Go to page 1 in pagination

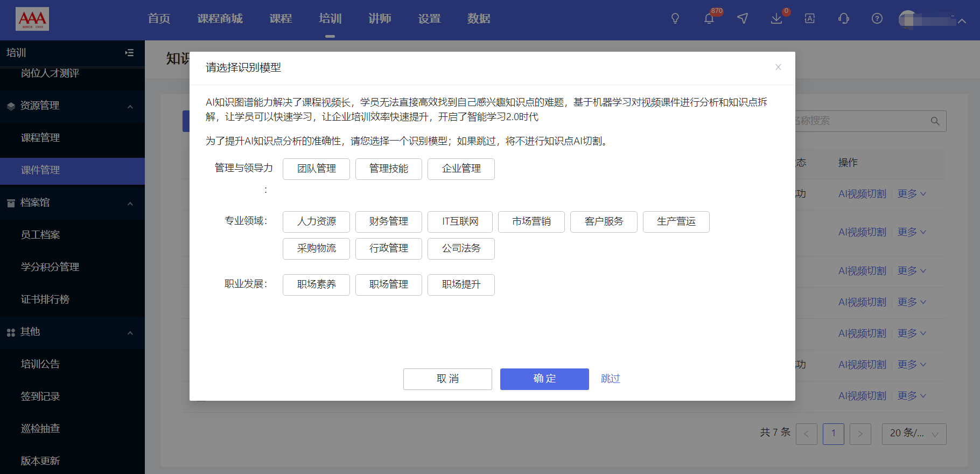(833, 434)
